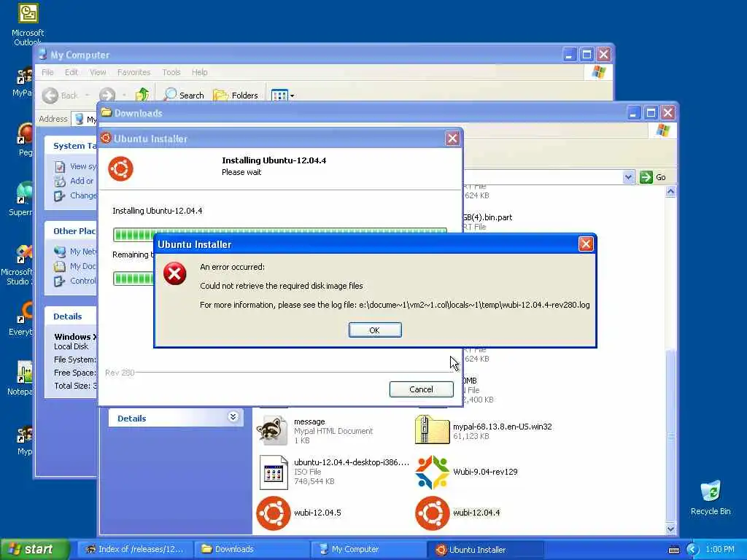The image size is (747, 560).
Task: Click OK in the error dialog
Action: (x=375, y=330)
